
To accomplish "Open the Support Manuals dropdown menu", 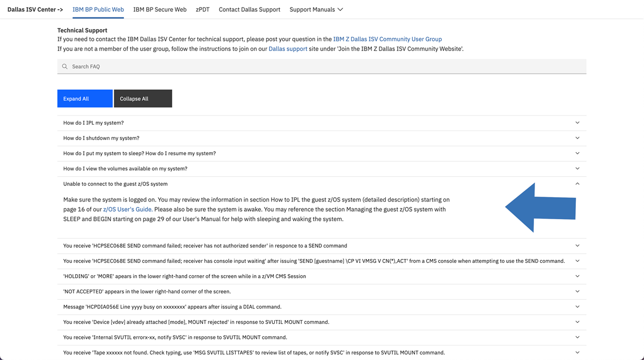I will [x=316, y=10].
